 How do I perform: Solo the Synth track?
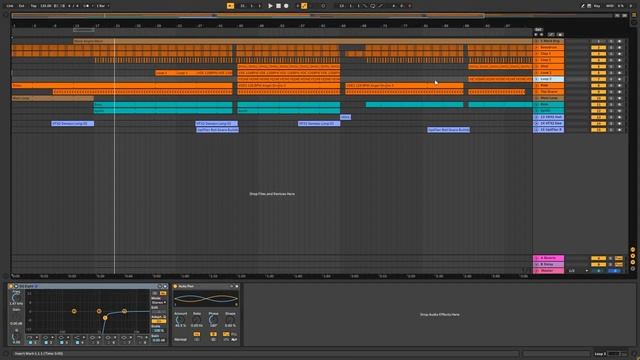coord(611,111)
